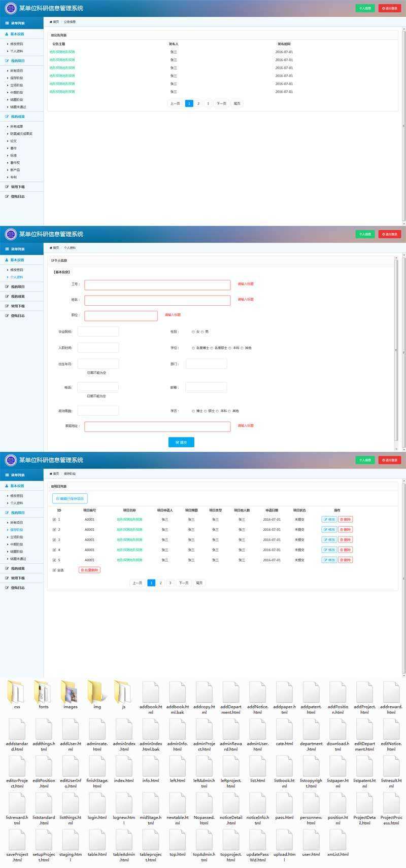The width and height of the screenshot is (406, 868).
Task: Click the 编辑已保存项目 button
Action: [70, 498]
